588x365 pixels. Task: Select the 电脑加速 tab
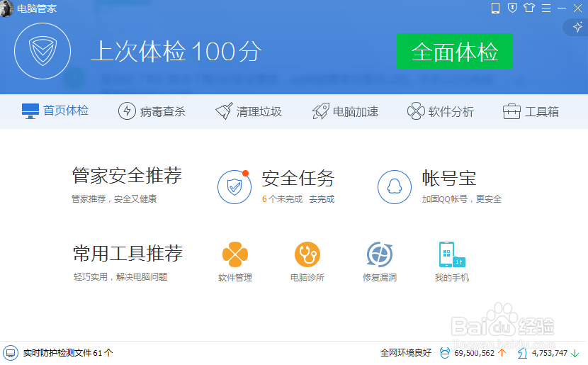pyautogui.click(x=345, y=111)
